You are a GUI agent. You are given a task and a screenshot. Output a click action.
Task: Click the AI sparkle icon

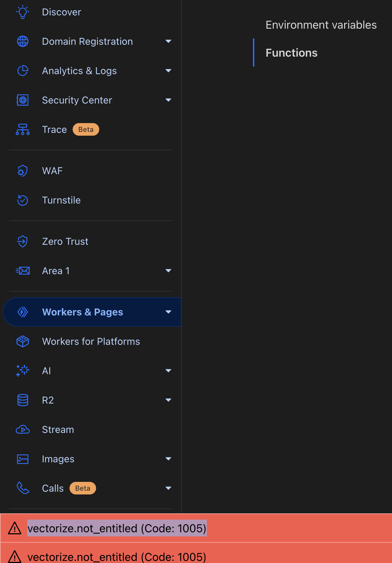22,371
